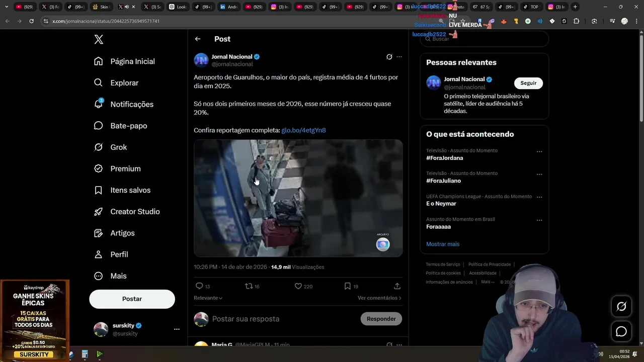This screenshot has height=362, width=644.
Task: Open surskity account options ellipsis
Action: pyautogui.click(x=177, y=329)
